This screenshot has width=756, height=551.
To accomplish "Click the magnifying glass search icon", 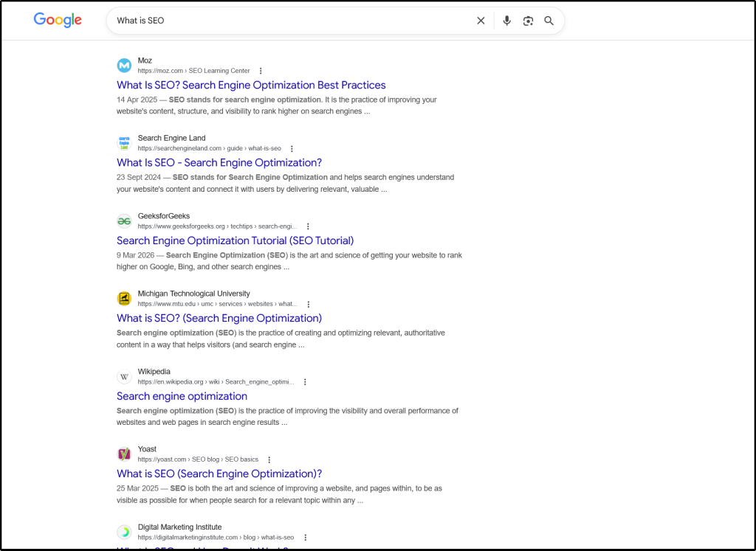I will point(549,21).
